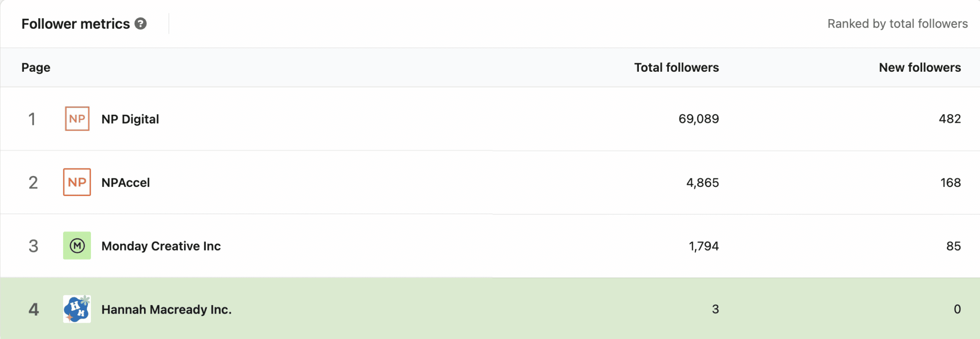Viewport: 980px width, 339px height.
Task: Click the Page column header
Action: point(36,67)
